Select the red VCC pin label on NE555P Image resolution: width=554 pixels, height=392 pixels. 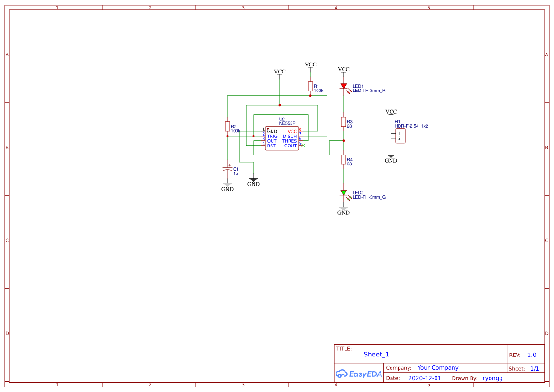(292, 131)
